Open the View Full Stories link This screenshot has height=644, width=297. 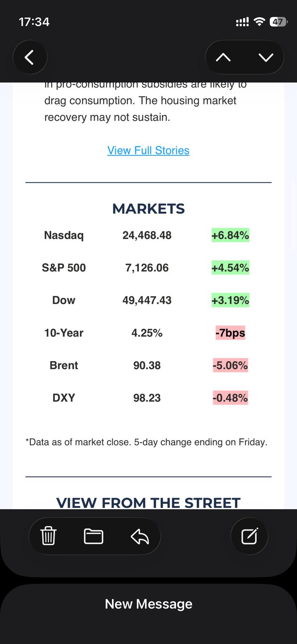point(148,151)
